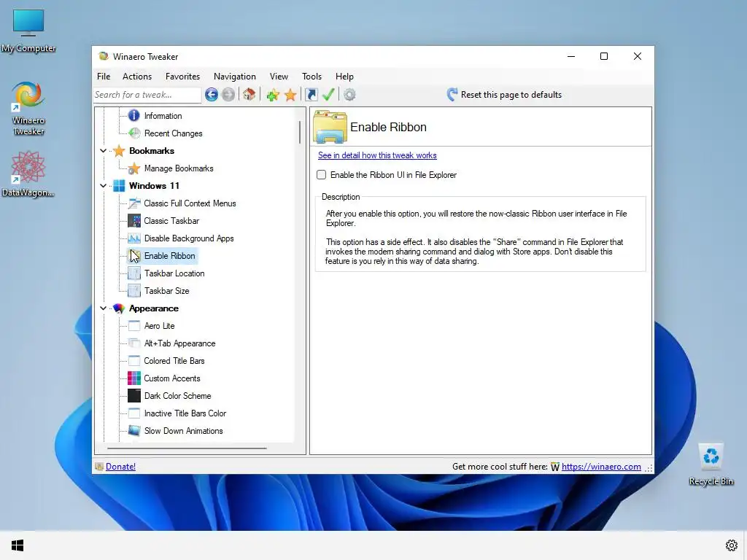
Task: Open the Navigation menu
Action: 234,76
